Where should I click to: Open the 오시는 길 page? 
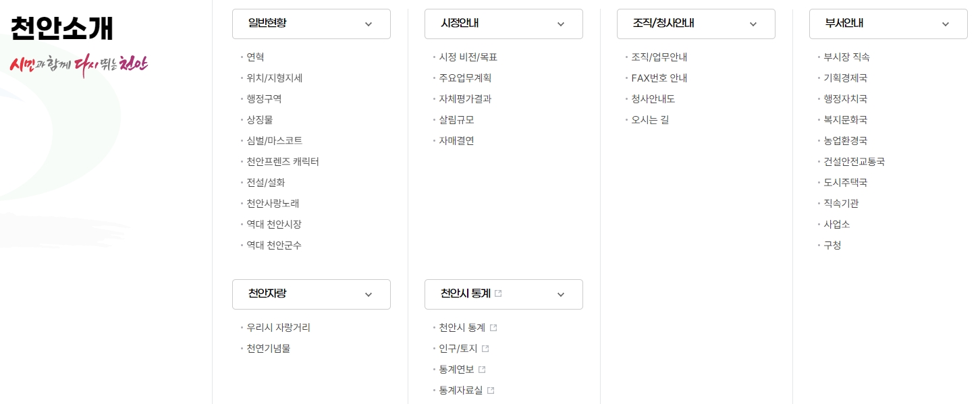coord(650,119)
